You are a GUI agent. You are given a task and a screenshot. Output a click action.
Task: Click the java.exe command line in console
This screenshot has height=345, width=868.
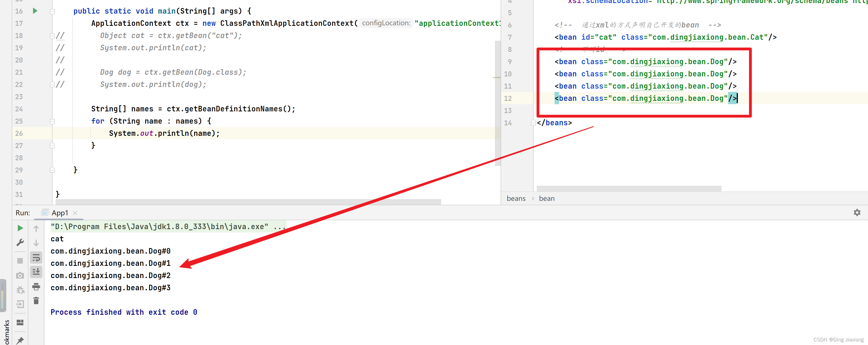168,226
